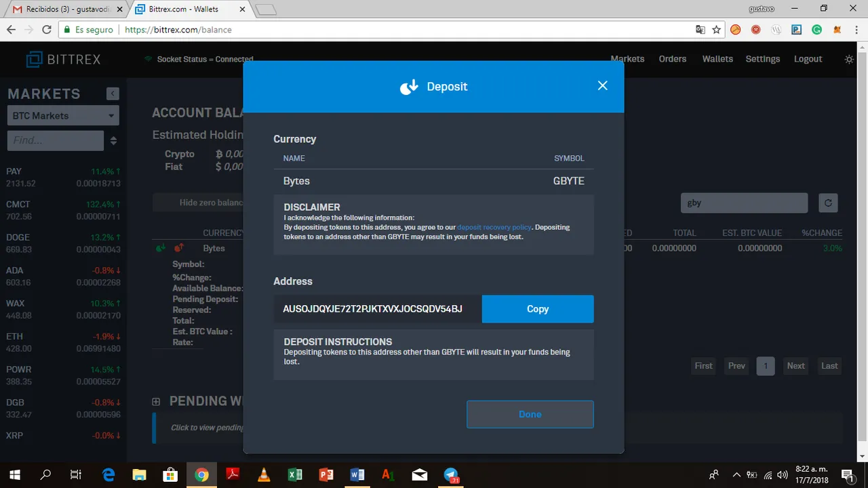Reload the page in Chrome
The image size is (868, 488).
pos(47,30)
